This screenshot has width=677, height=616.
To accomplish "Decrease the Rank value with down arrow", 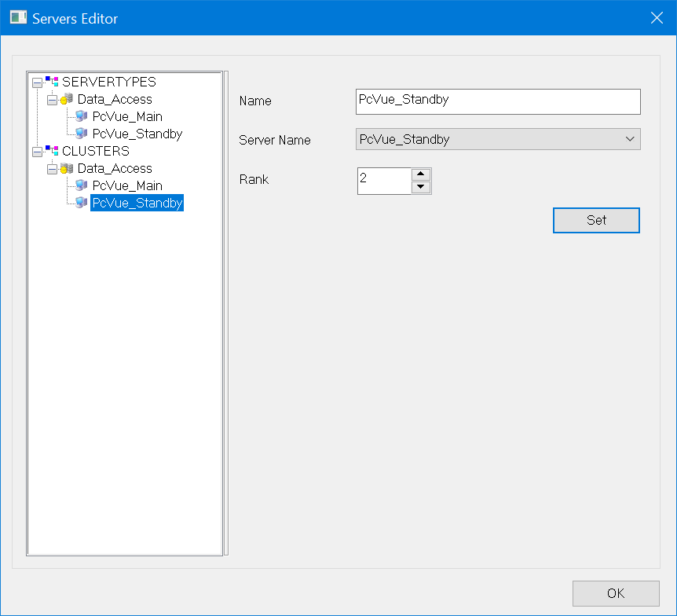I will 422,187.
